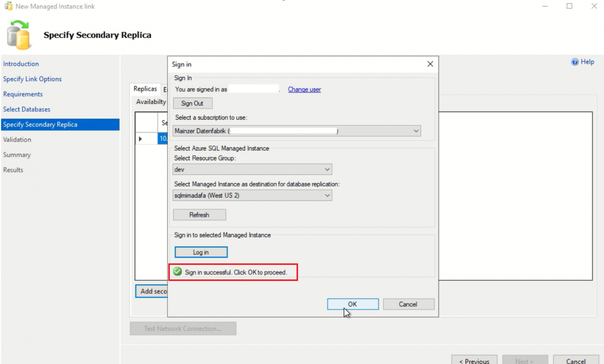Click the 'Sign in successful. Click OK to proceed.' message

(236, 272)
